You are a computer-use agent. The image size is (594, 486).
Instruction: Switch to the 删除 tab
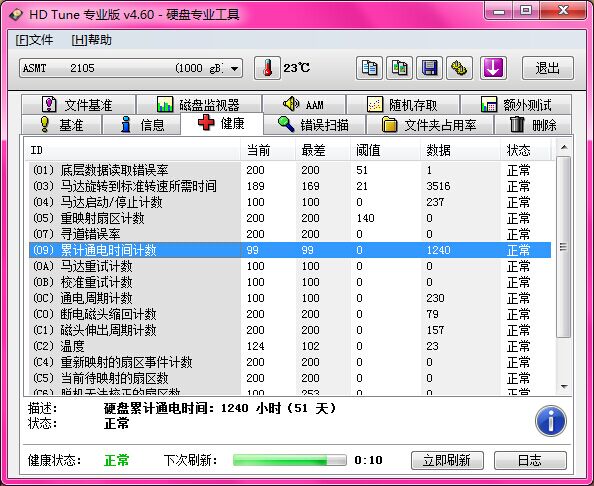[x=533, y=124]
